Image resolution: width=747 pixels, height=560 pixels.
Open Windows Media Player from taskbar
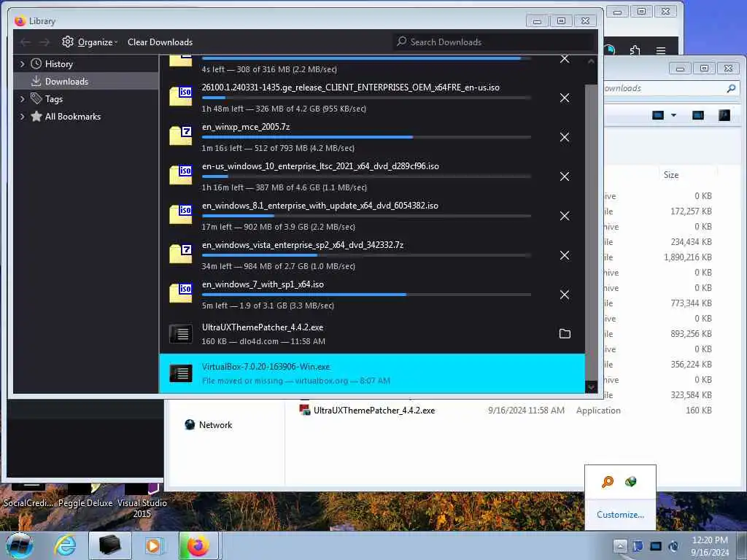click(154, 545)
